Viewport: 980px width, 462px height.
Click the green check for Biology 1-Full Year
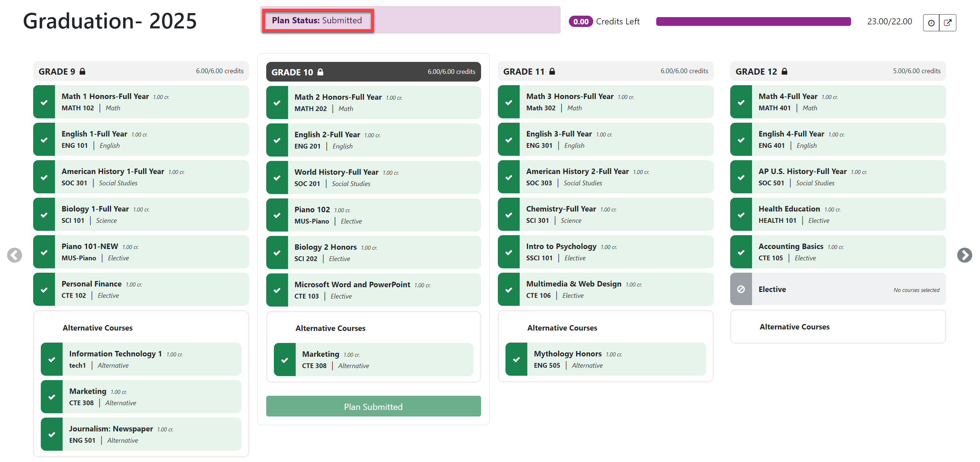44,214
